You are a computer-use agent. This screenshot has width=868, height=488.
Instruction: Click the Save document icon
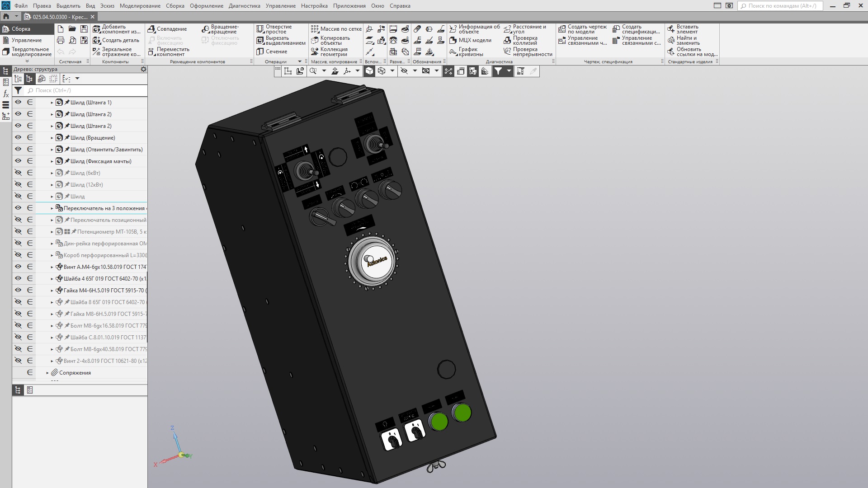point(84,29)
